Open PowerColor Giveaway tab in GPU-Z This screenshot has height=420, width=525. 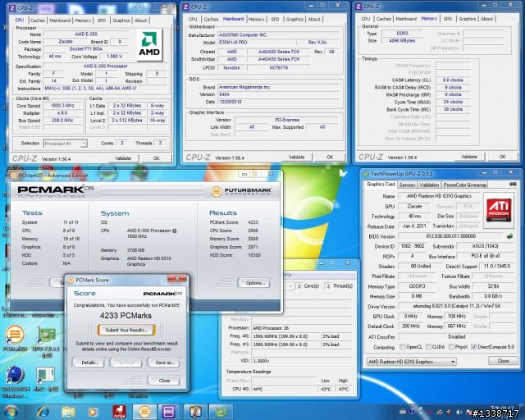click(x=465, y=185)
